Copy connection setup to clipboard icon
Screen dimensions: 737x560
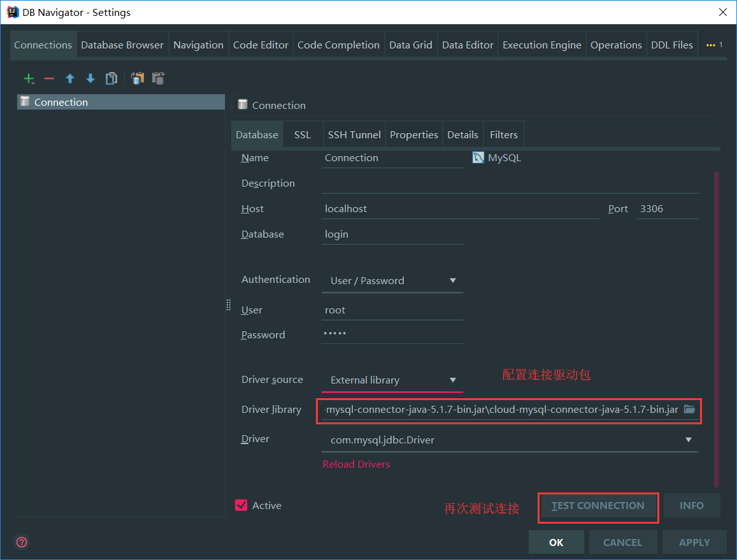(138, 78)
